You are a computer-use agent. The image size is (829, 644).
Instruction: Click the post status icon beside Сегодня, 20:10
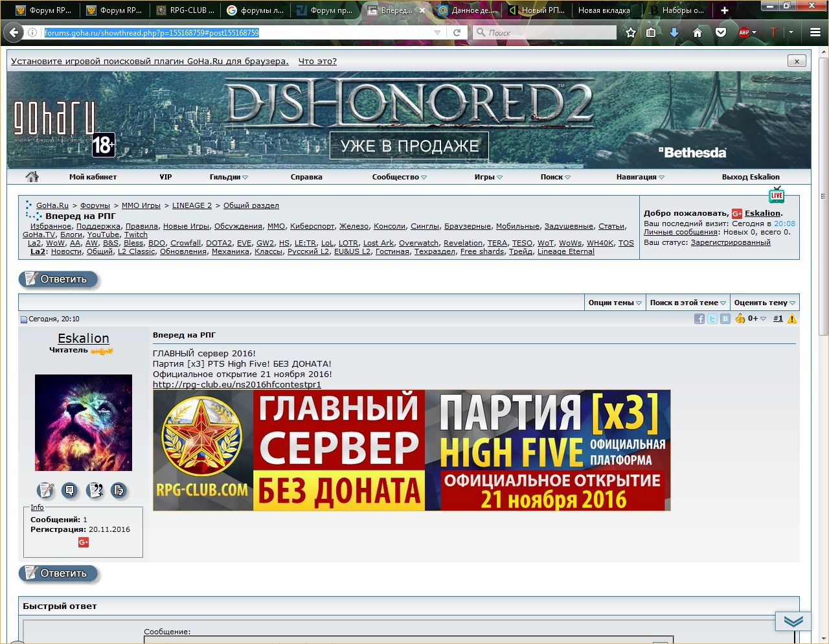[24, 319]
